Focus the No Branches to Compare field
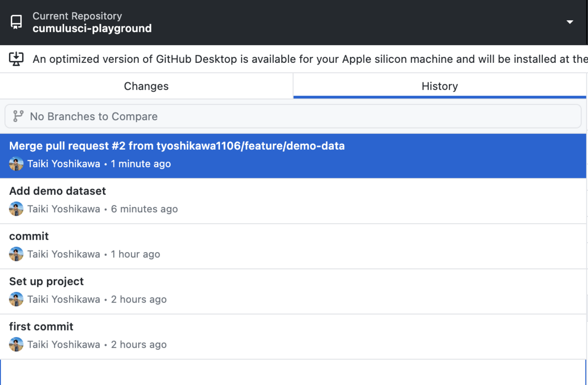Screen dimensions: 588x385 [294, 116]
